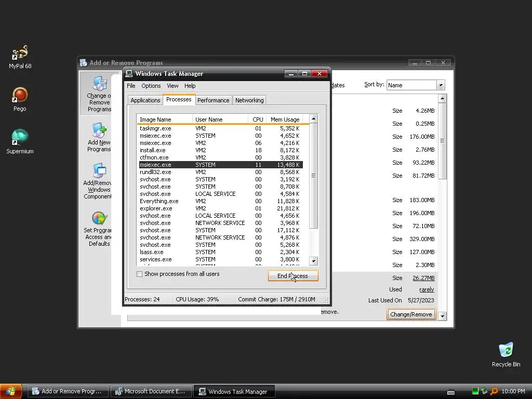Image resolution: width=532 pixels, height=399 pixels.
Task: Activate Windows Task Manager taskbar button
Action: pyautogui.click(x=234, y=391)
